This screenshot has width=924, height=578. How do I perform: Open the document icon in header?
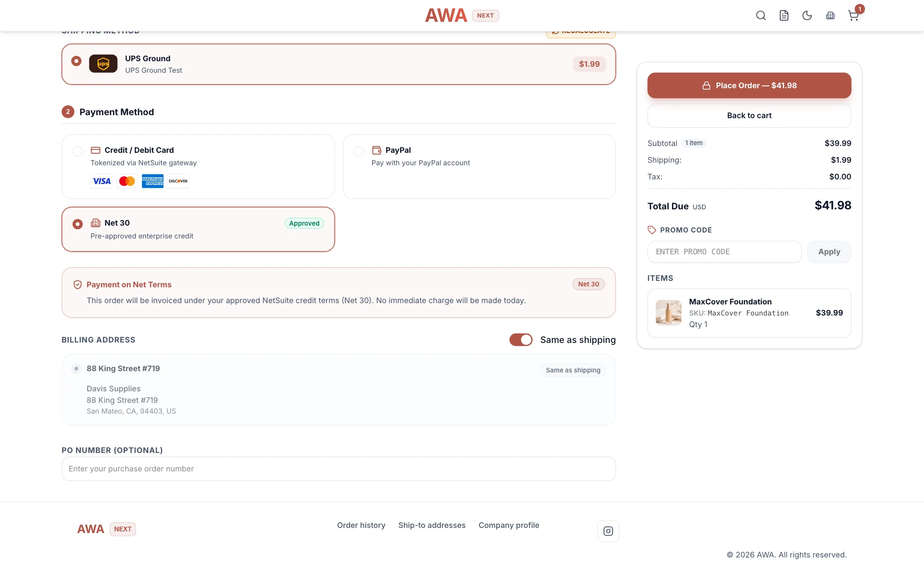tap(784, 15)
